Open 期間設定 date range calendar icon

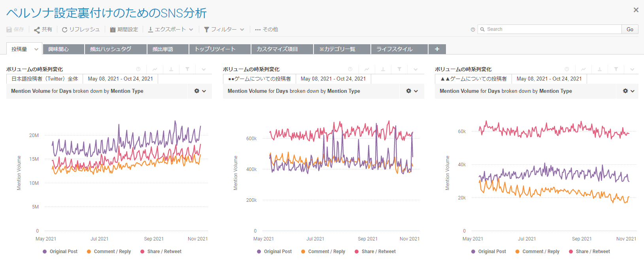click(113, 30)
